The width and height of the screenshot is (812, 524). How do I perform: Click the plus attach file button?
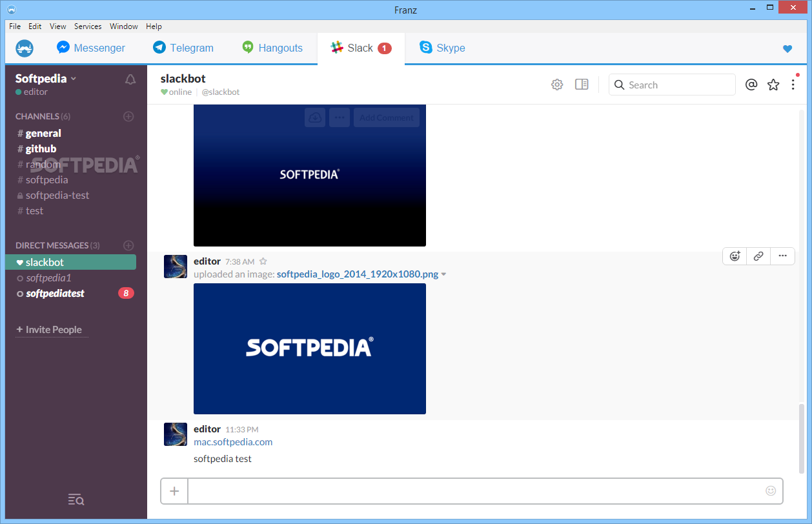pyautogui.click(x=174, y=491)
